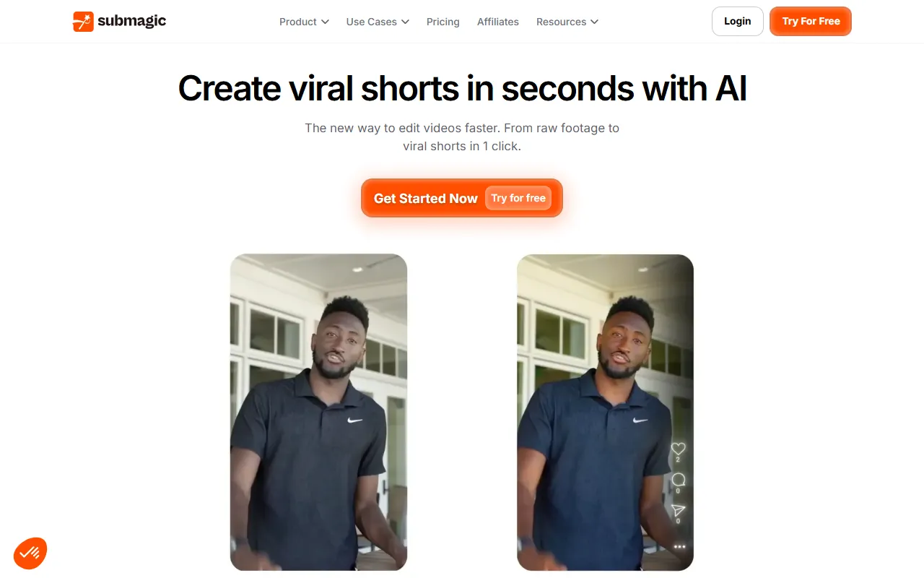
Task: Expand the Resources dropdown
Action: [x=567, y=22]
